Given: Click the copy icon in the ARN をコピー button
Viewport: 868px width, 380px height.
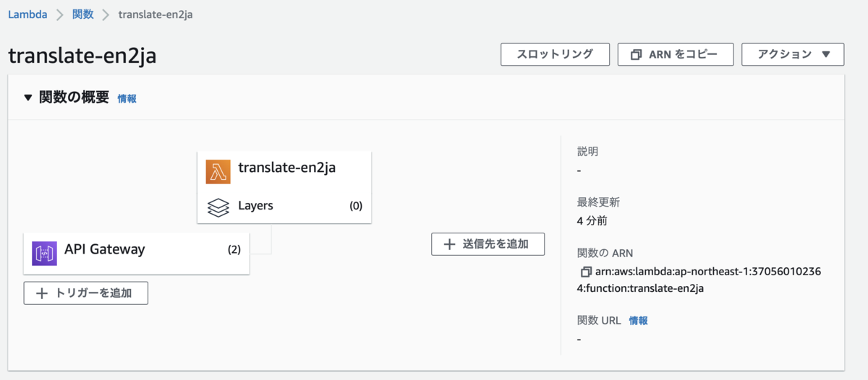Looking at the screenshot, I should coord(637,55).
